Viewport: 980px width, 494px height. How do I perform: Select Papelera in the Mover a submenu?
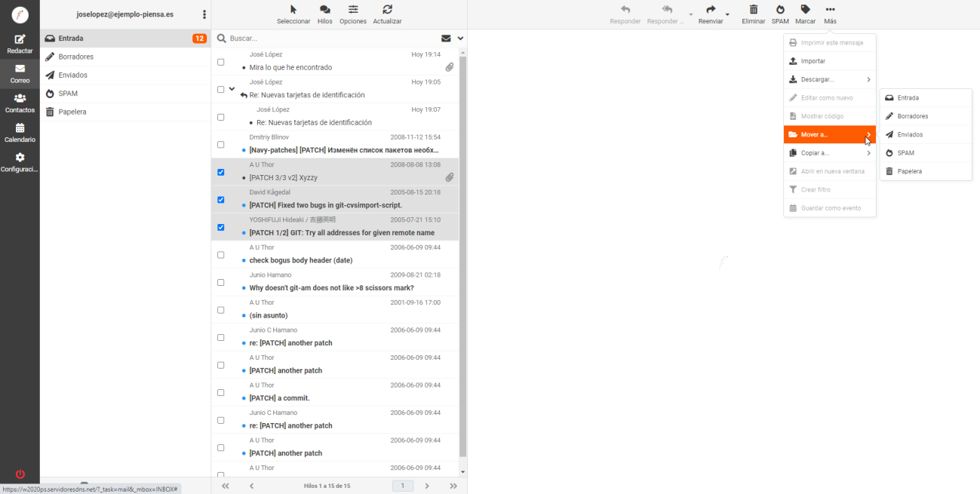pos(909,171)
